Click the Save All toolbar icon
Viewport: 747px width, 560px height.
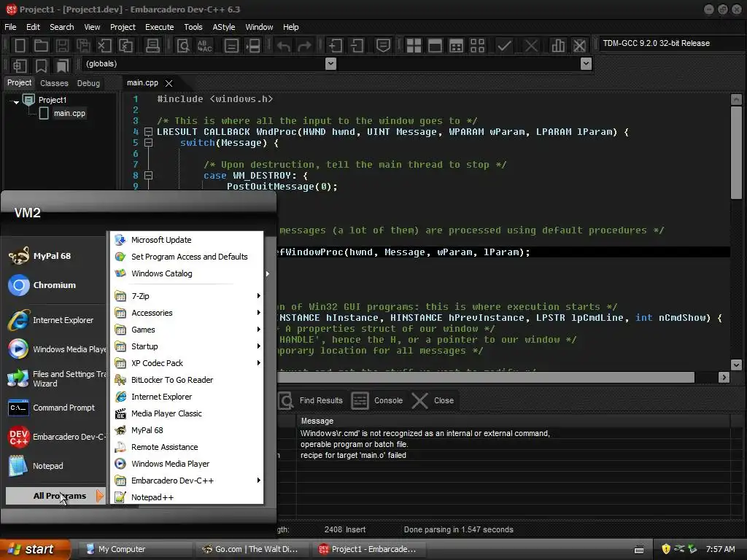83,46
